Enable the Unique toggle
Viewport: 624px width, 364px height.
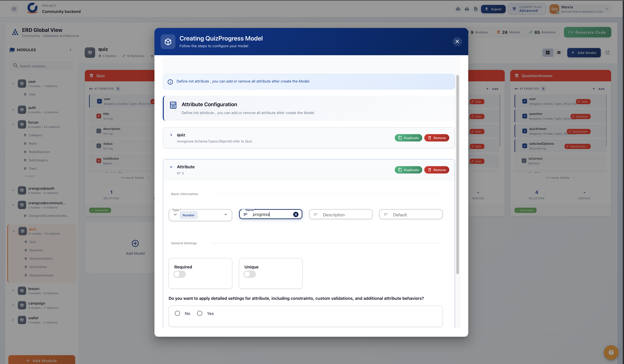(x=250, y=274)
